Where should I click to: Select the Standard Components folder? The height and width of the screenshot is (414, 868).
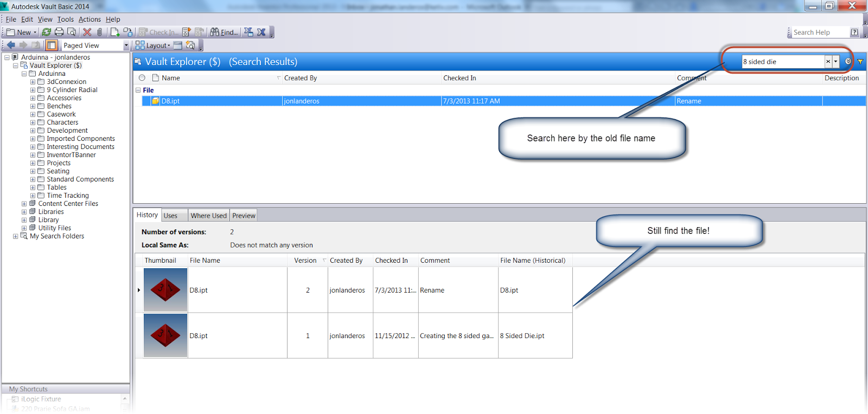80,179
